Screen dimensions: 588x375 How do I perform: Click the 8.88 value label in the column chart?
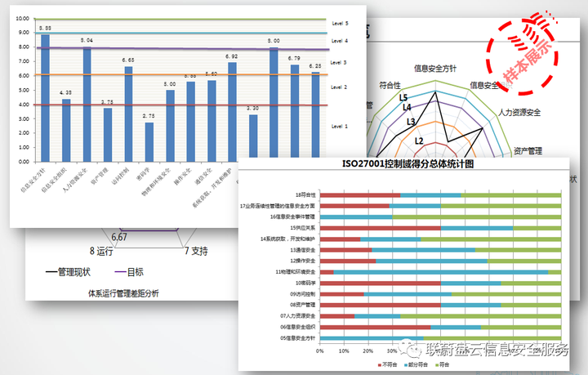[45, 28]
